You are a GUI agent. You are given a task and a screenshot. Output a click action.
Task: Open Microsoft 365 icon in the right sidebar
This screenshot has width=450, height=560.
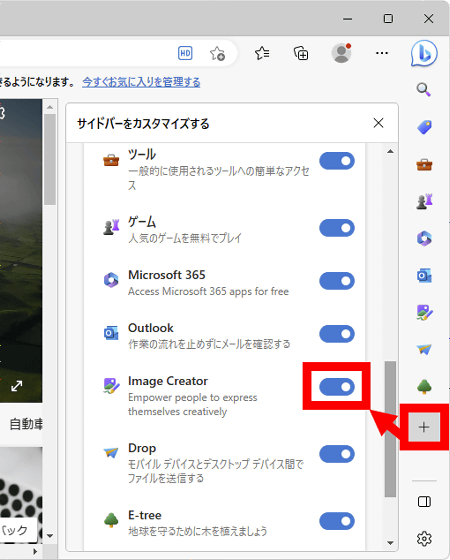tap(424, 238)
